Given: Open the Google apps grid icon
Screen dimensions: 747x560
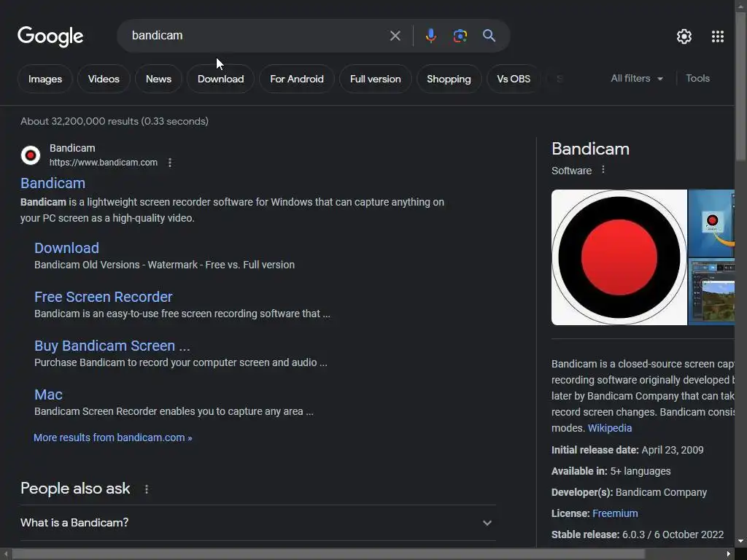Looking at the screenshot, I should click(x=718, y=36).
